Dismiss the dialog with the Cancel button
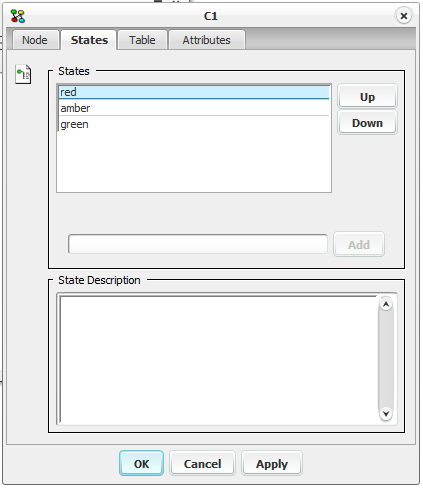Screen dimensions: 423x490 pyautogui.click(x=202, y=463)
